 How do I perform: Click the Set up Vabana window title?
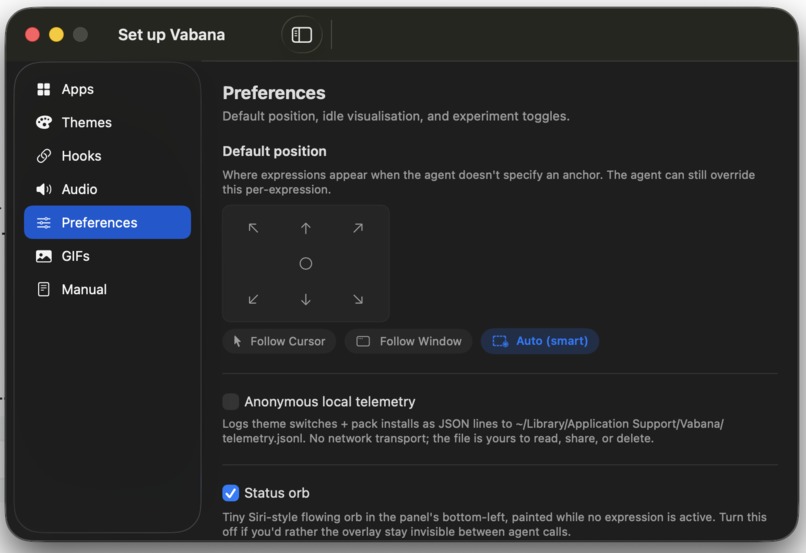[x=172, y=35]
